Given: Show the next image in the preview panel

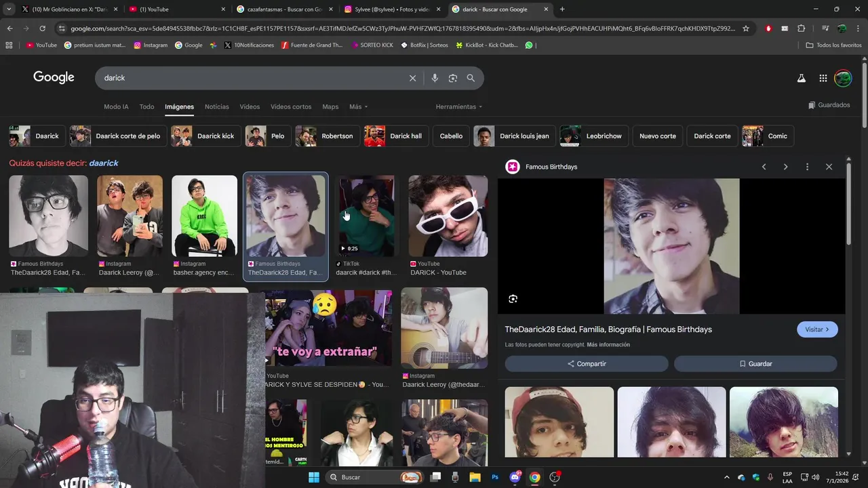Looking at the screenshot, I should [785, 167].
